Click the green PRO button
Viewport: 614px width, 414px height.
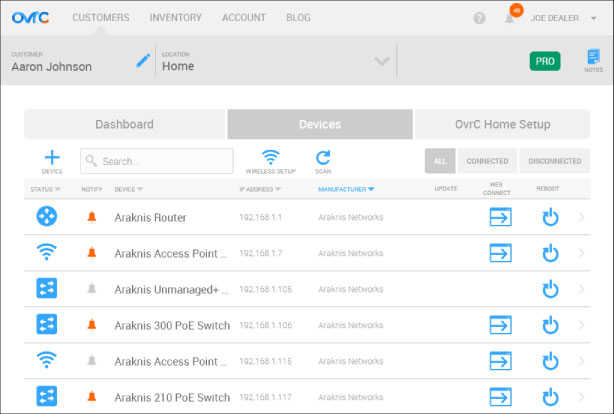545,61
